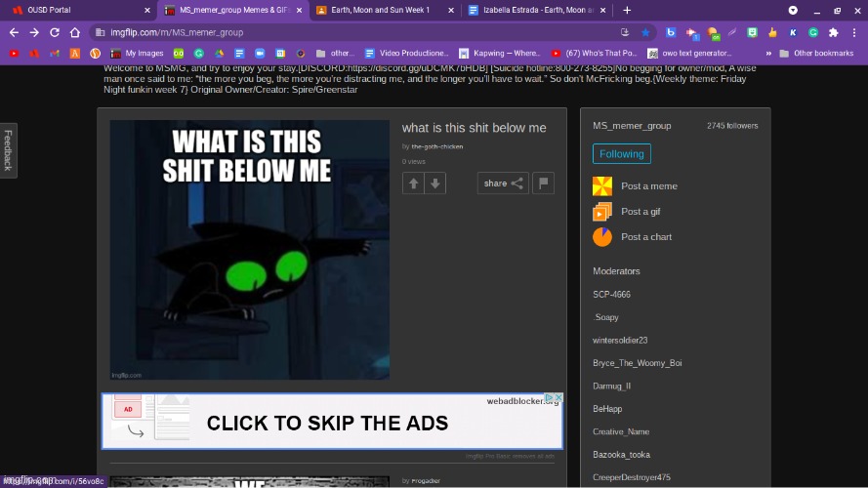The height and width of the screenshot is (488, 868).
Task: Open moderator SCP-4666 profile
Action: [611, 295]
